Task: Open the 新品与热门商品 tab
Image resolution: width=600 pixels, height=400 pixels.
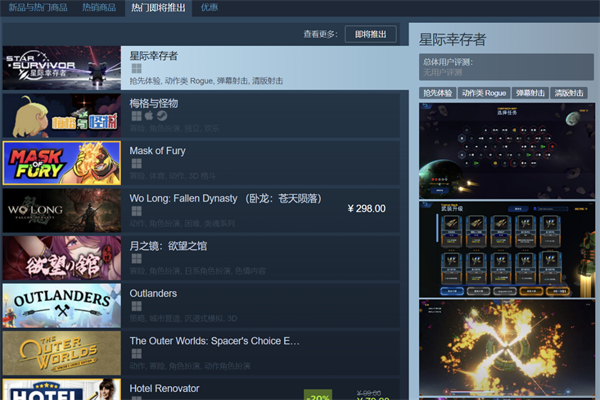Action: pos(38,7)
